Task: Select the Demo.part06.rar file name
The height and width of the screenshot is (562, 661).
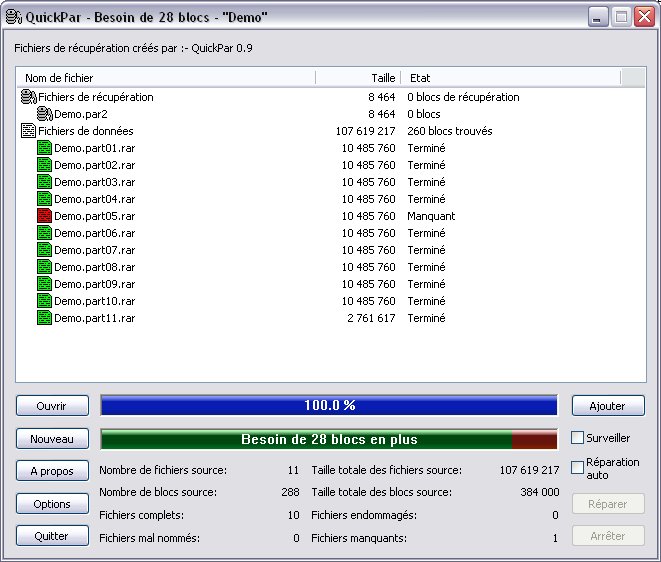Action: point(94,233)
